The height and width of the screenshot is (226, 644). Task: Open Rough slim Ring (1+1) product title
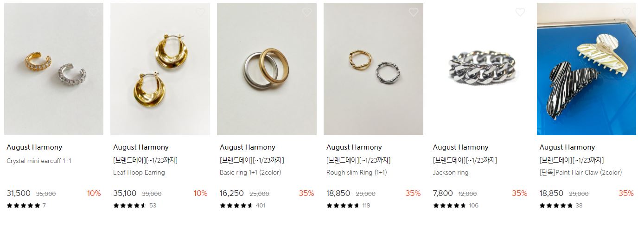pos(357,172)
